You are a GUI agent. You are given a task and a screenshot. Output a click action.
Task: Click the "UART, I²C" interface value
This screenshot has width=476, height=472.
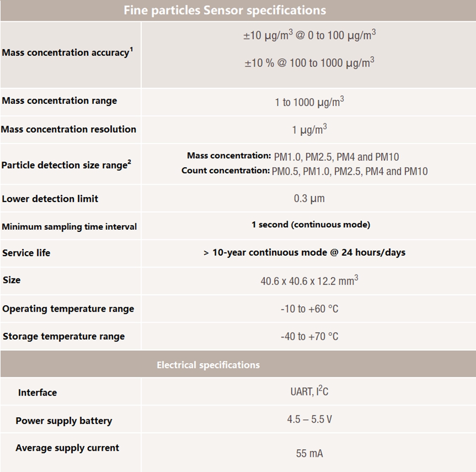click(309, 392)
